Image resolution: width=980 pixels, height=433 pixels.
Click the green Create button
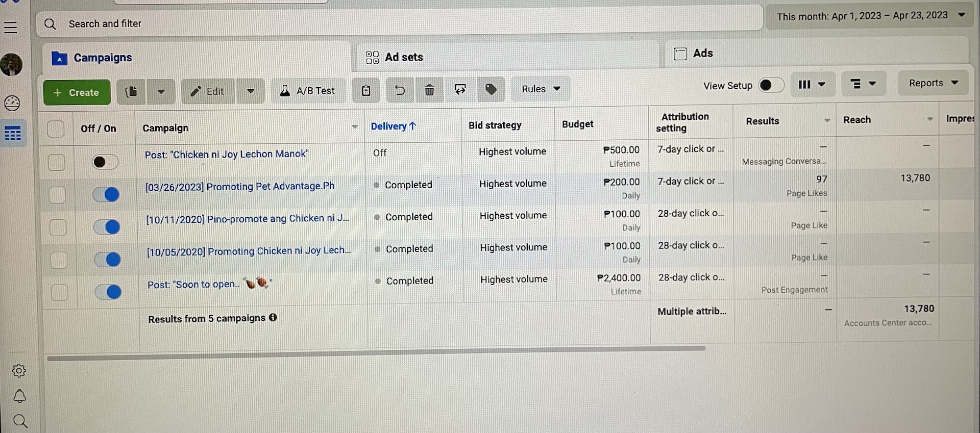pos(77,92)
